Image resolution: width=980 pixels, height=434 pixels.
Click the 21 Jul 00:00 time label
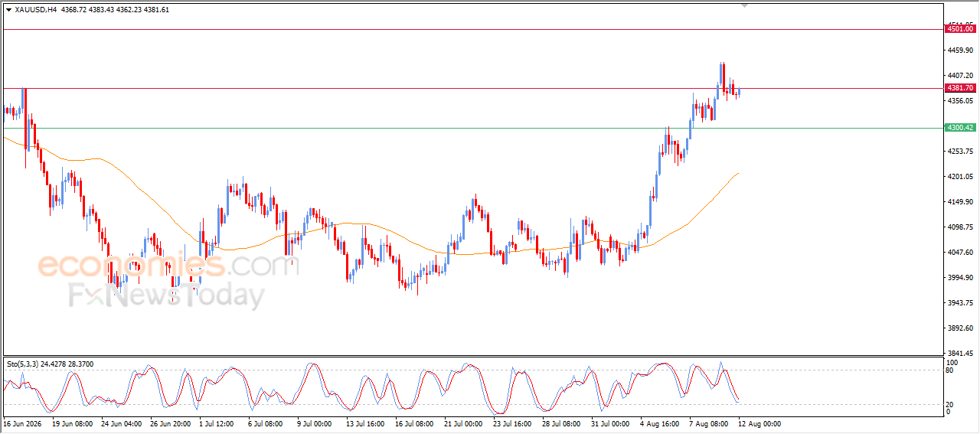pyautogui.click(x=462, y=423)
